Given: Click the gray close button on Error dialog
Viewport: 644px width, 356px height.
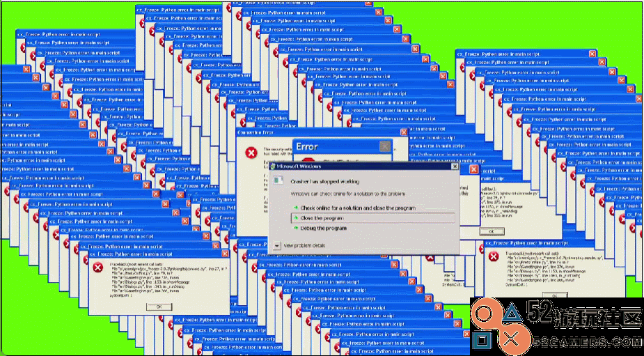Looking at the screenshot, I should (x=385, y=146).
